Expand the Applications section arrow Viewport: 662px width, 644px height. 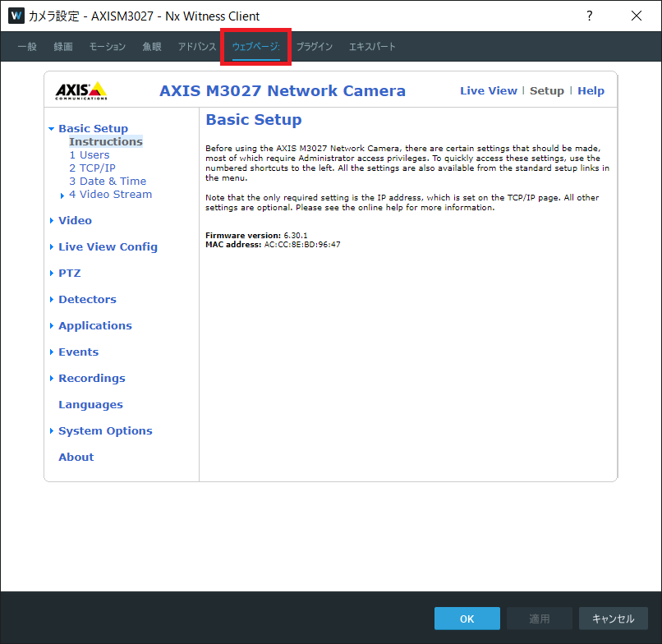[x=52, y=325]
